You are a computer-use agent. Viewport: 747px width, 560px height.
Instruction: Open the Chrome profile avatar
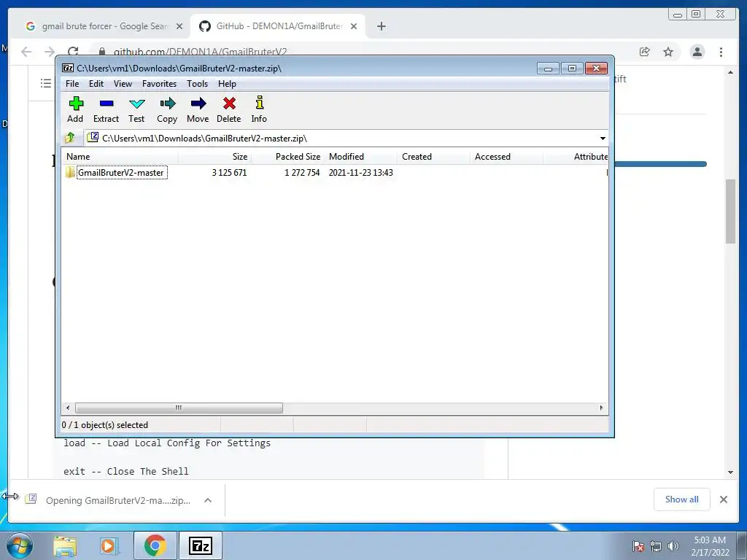tap(697, 52)
